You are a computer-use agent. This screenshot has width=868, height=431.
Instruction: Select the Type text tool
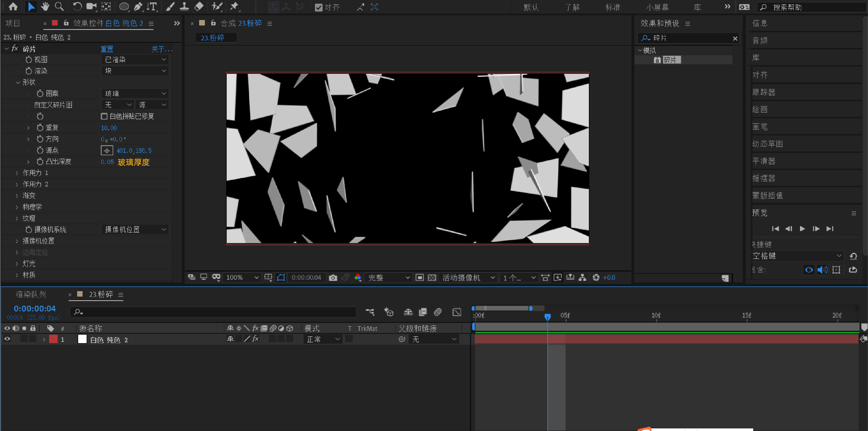point(152,6)
